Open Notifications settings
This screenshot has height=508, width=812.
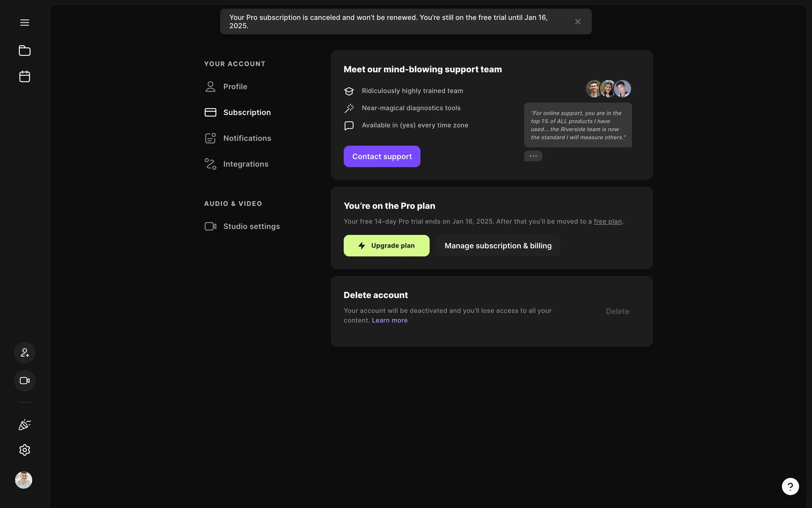coord(247,138)
